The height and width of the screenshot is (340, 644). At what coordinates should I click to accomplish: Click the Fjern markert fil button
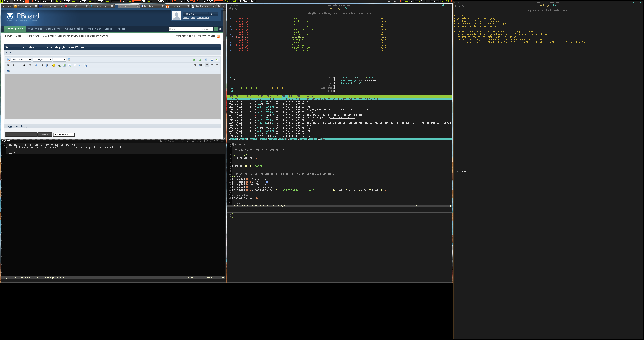coord(64,135)
